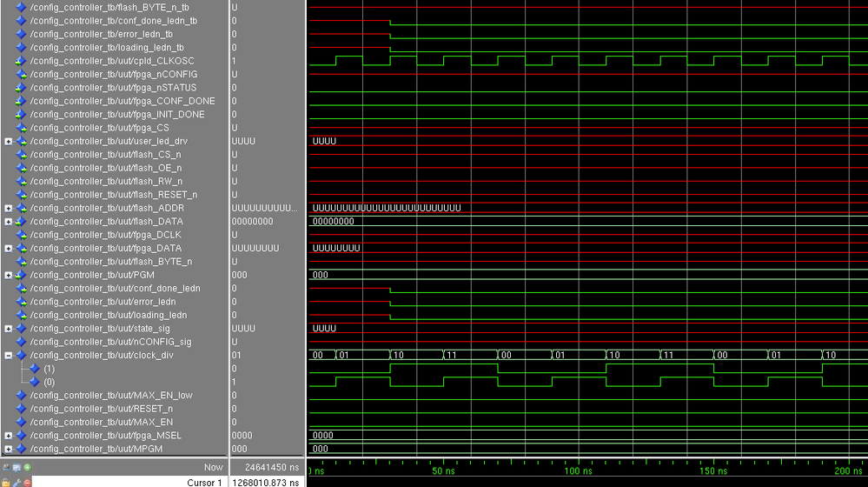The image size is (868, 487).
Task: Expand the flash_DATA bus
Action: click(9, 222)
